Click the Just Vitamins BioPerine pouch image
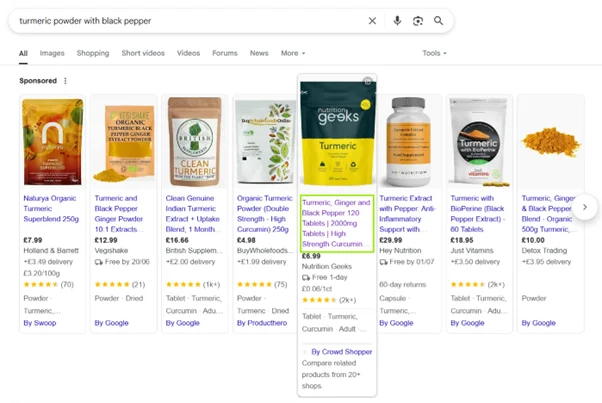 click(x=479, y=142)
